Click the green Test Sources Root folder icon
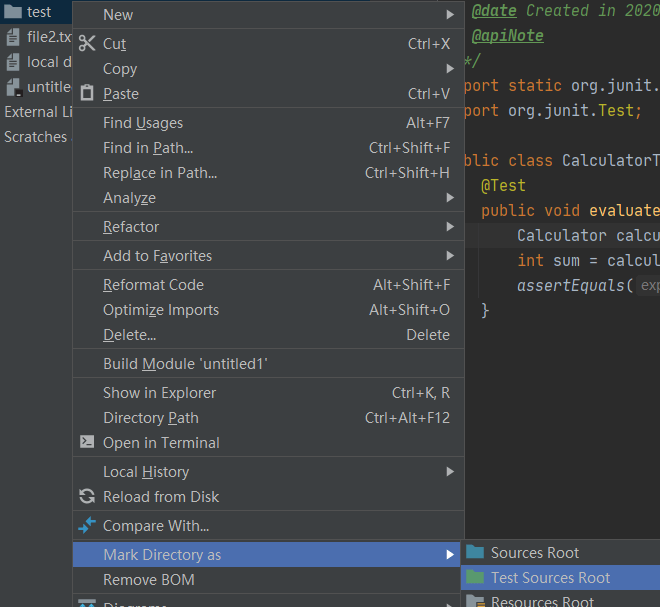Screen dimensions: 660x607 [x=475, y=578]
